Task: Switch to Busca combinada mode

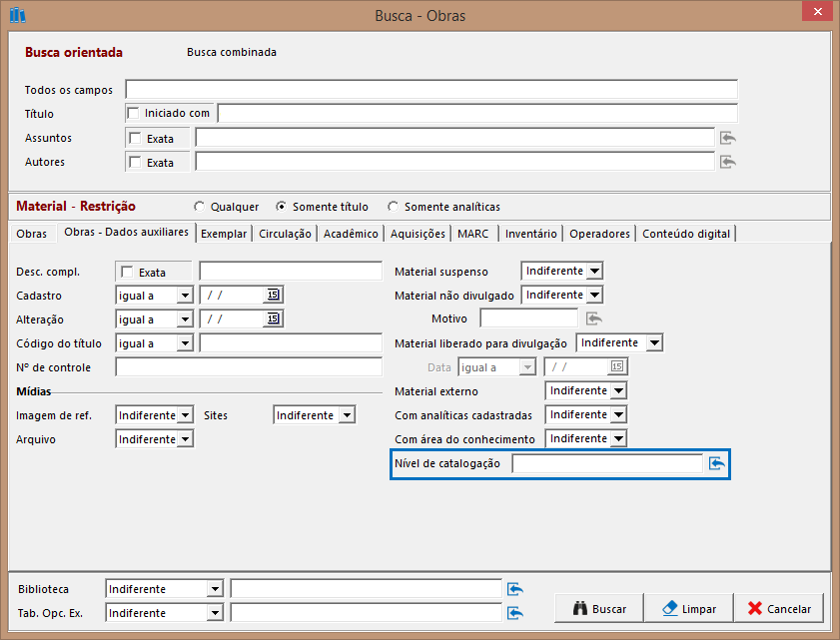Action: coord(232,52)
